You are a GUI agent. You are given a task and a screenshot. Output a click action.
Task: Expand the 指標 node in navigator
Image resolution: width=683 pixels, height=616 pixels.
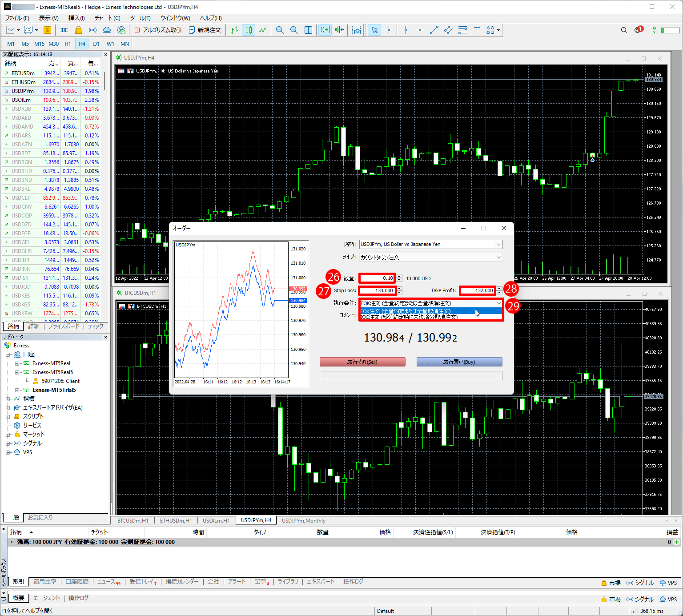point(8,399)
